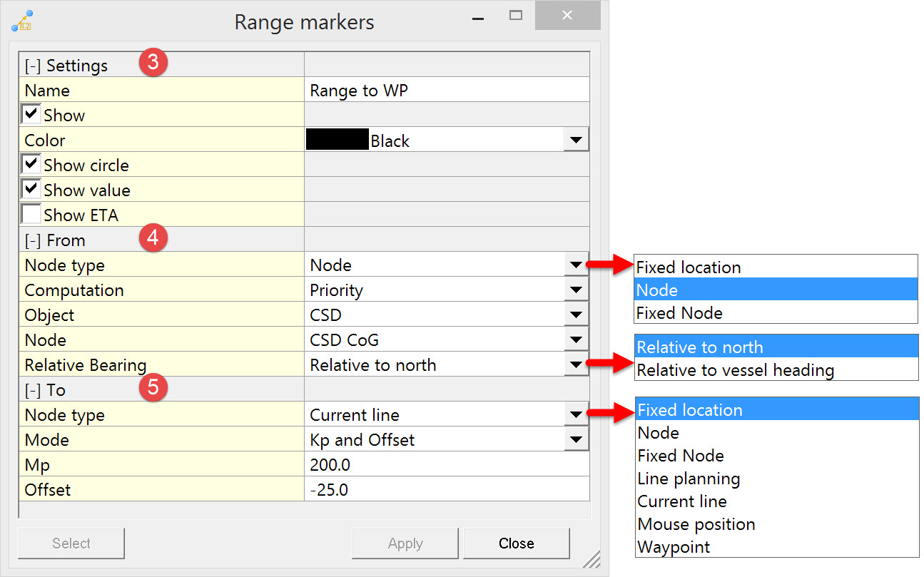The height and width of the screenshot is (577, 924).
Task: Uncheck the Show circle checkbox
Action: coord(31,165)
